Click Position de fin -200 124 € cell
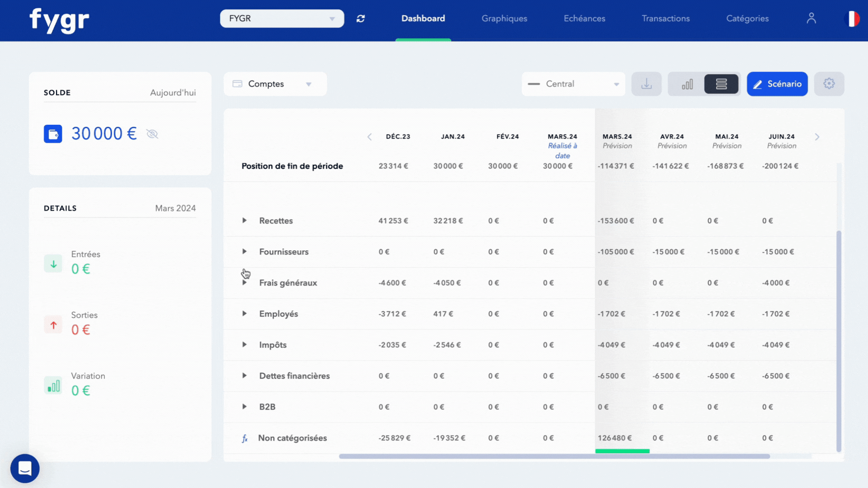 (x=780, y=166)
